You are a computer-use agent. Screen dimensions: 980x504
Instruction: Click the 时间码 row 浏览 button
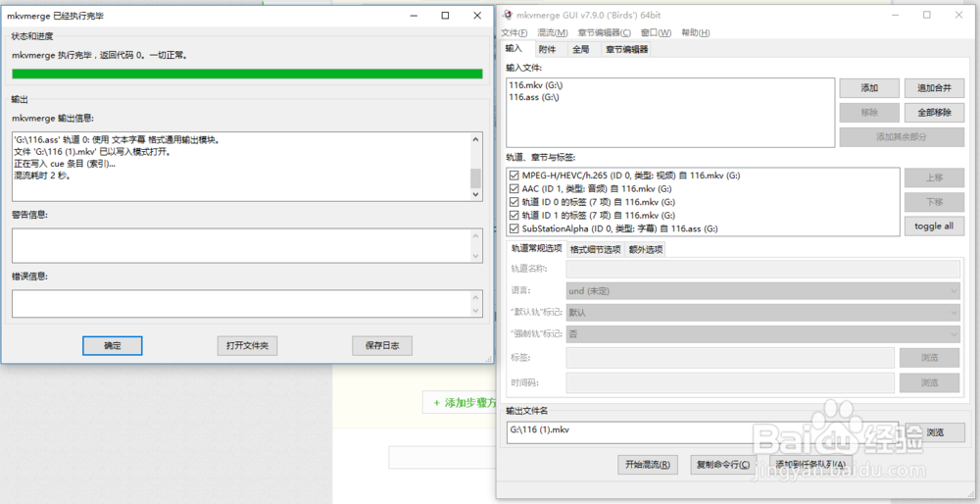(929, 382)
